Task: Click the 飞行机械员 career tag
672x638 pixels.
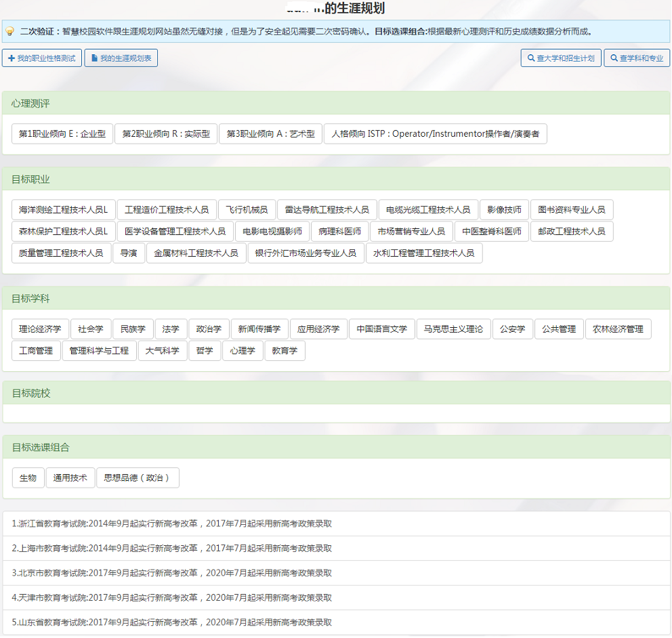Action: pos(248,209)
